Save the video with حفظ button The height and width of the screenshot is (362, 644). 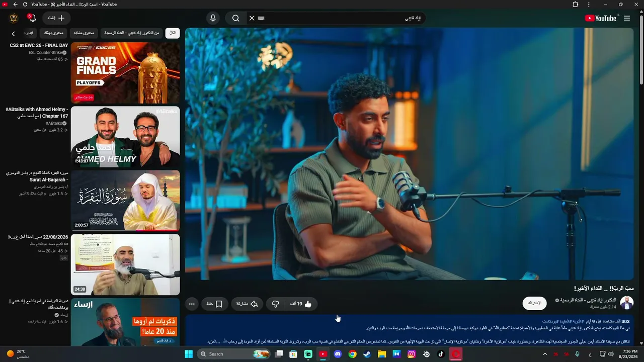(214, 304)
